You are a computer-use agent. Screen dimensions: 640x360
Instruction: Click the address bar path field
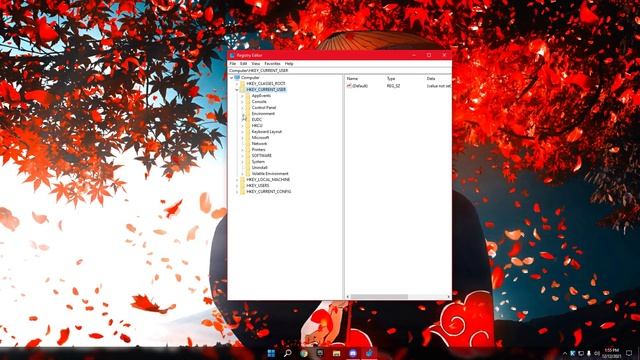[340, 71]
